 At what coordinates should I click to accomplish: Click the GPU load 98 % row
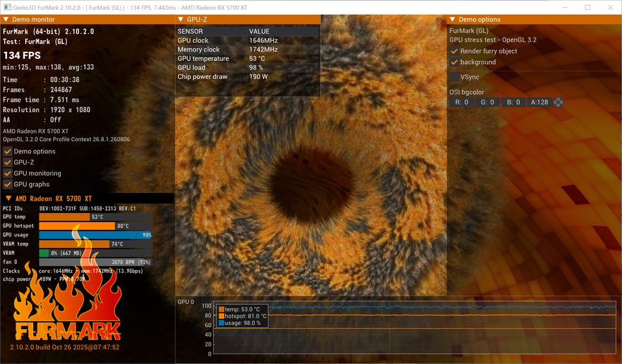coord(248,68)
